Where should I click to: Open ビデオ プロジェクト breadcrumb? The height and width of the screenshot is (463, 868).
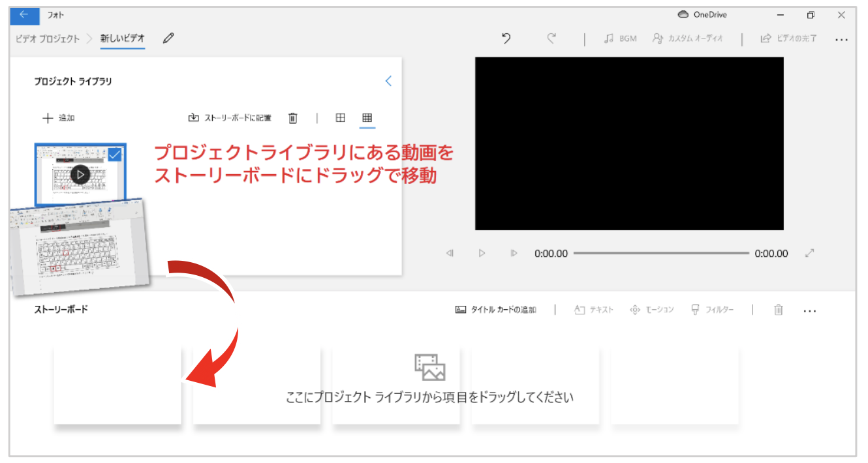click(48, 38)
